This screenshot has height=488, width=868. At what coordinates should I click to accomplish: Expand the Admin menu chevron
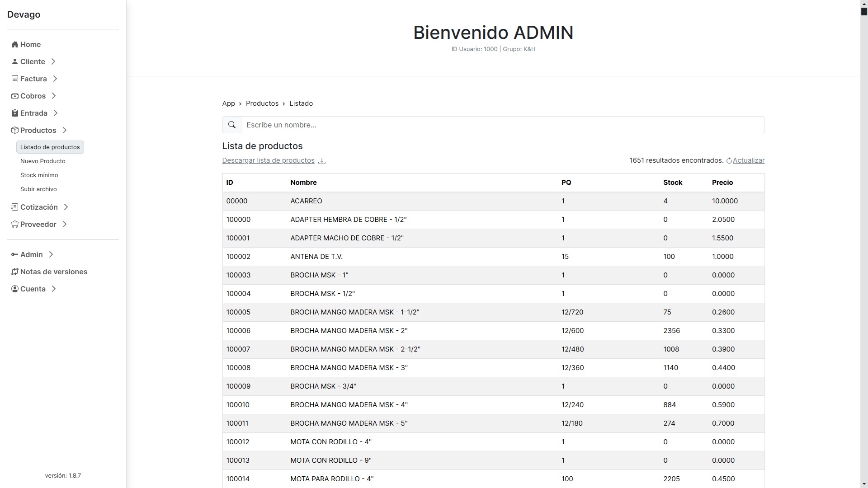[51, 254]
